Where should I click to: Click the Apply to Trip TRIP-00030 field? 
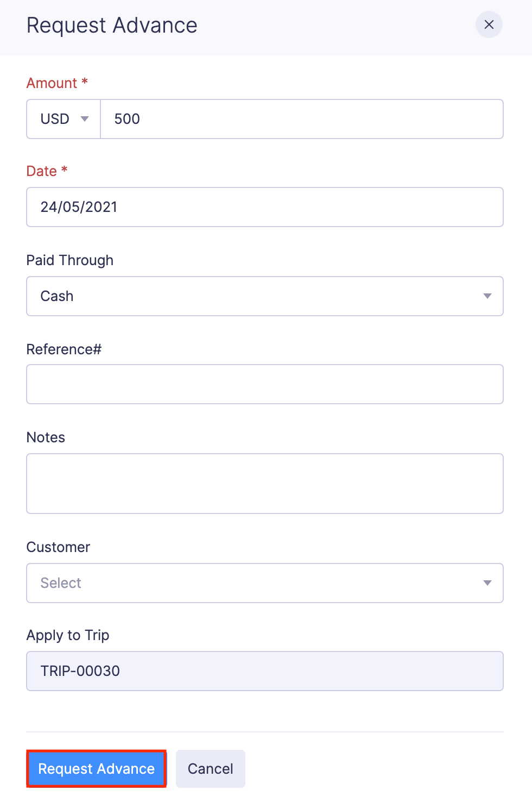(x=264, y=671)
